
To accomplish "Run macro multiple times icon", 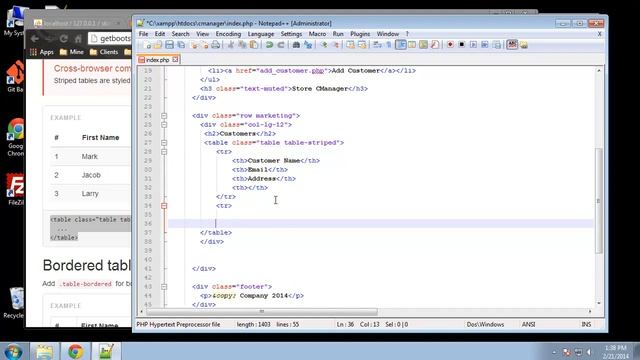I will click(485, 45).
